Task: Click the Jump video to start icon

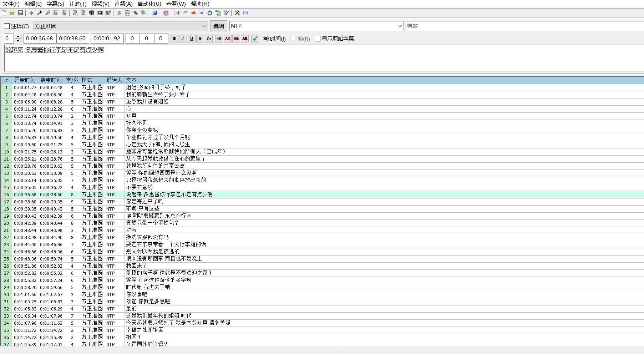Action: click(x=56, y=13)
